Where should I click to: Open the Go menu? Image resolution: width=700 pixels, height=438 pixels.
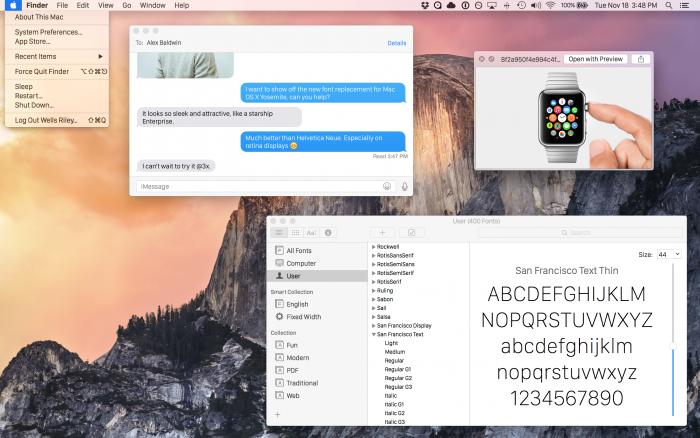pos(127,5)
